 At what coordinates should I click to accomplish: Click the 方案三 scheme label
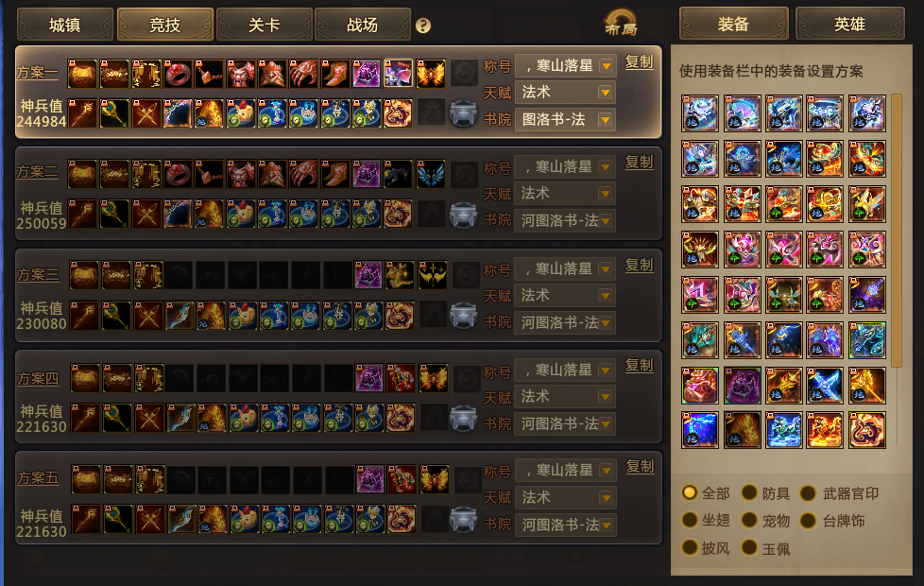[38, 275]
